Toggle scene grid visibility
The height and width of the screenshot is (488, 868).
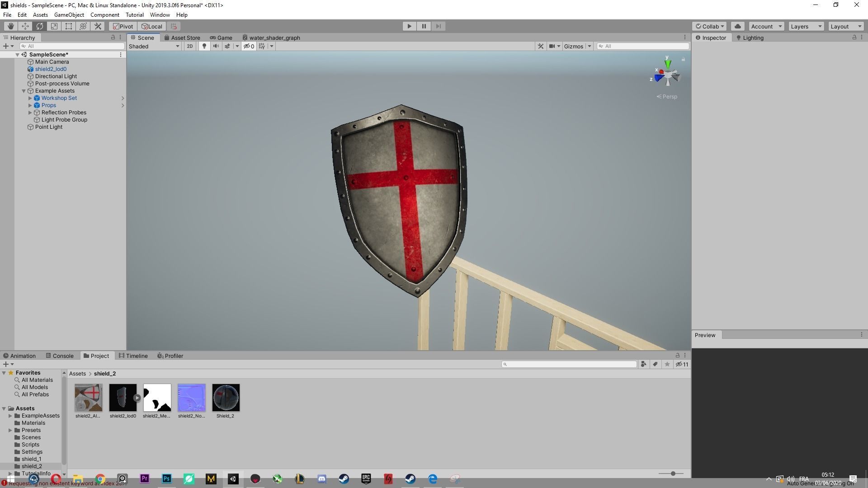[262, 46]
